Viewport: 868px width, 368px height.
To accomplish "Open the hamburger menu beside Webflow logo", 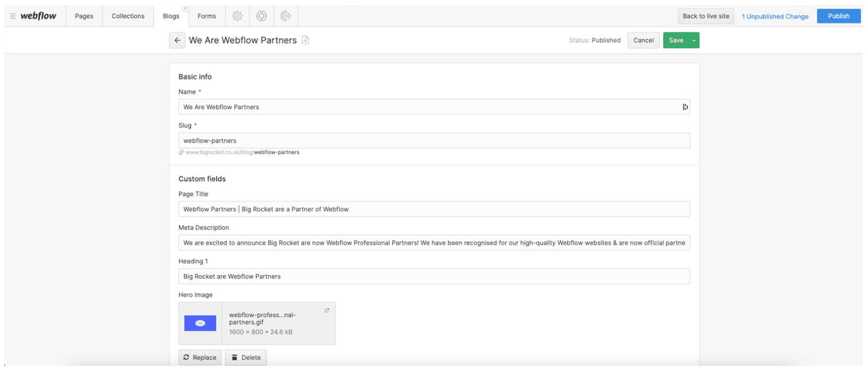I will (13, 16).
